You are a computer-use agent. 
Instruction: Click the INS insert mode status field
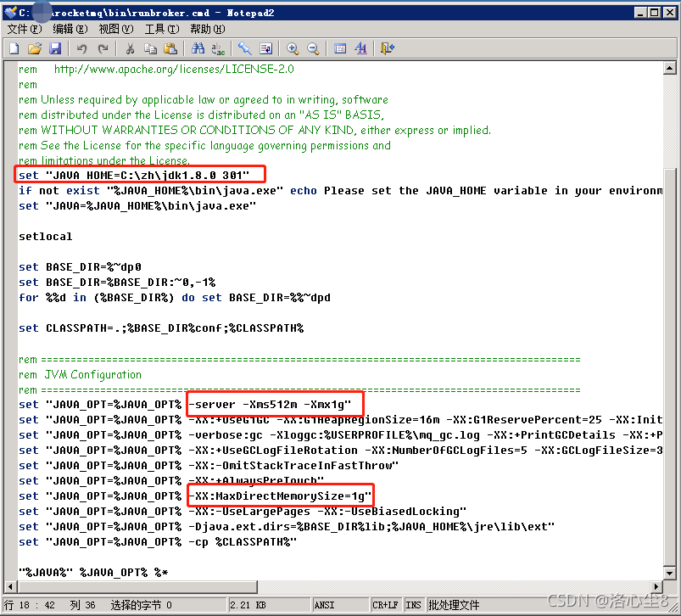[x=414, y=605]
